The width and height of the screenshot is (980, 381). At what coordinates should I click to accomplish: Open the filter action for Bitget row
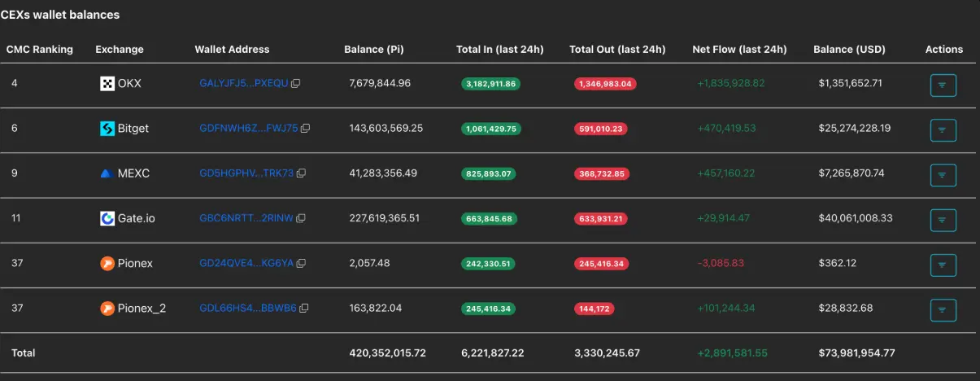[x=943, y=129]
